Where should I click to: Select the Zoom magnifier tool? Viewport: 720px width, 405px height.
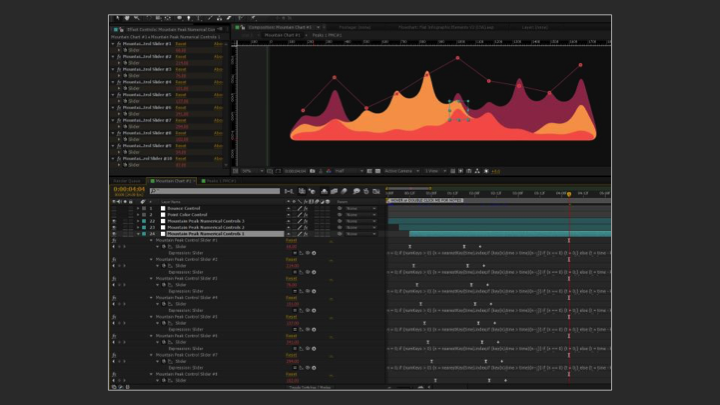coord(136,18)
